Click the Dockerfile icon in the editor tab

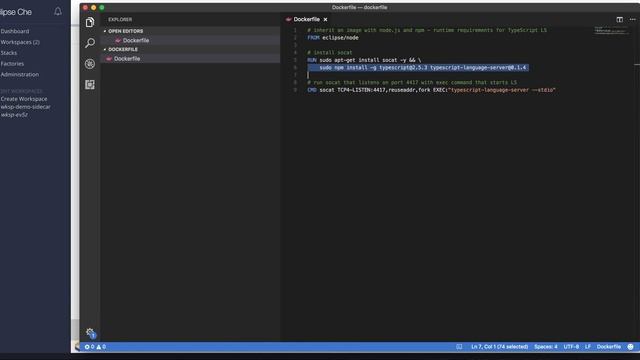click(x=289, y=19)
